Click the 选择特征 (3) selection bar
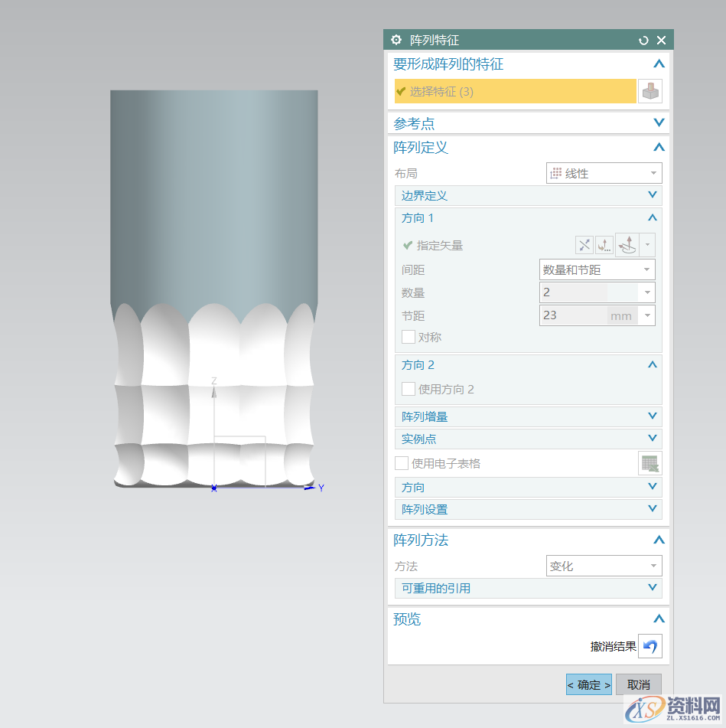 click(515, 92)
